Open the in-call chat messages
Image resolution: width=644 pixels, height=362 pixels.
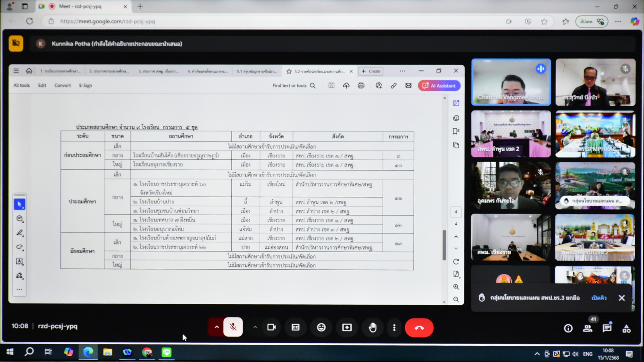tap(607, 329)
